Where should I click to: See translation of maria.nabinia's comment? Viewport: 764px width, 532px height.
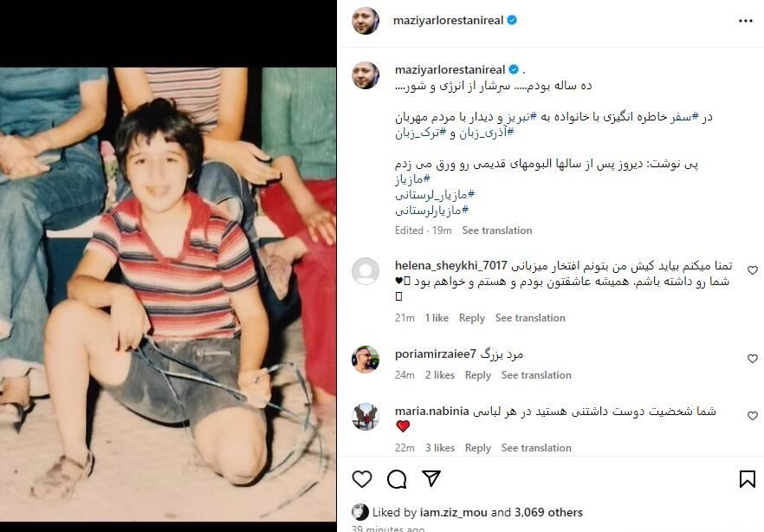536,448
